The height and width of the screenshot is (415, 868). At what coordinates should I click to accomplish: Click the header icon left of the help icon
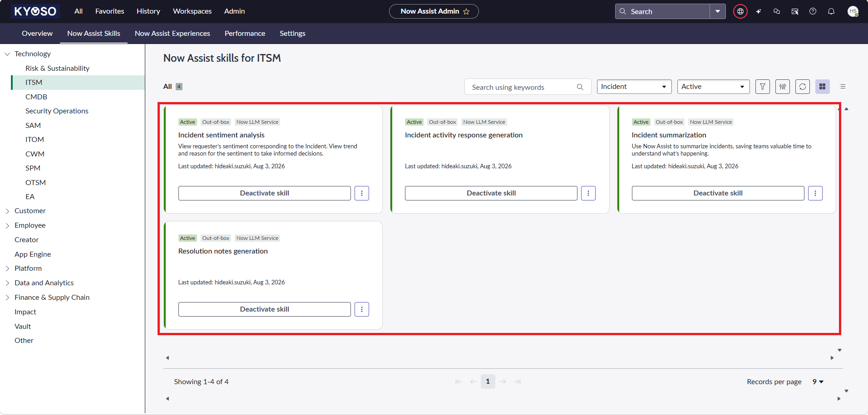[x=795, y=11]
